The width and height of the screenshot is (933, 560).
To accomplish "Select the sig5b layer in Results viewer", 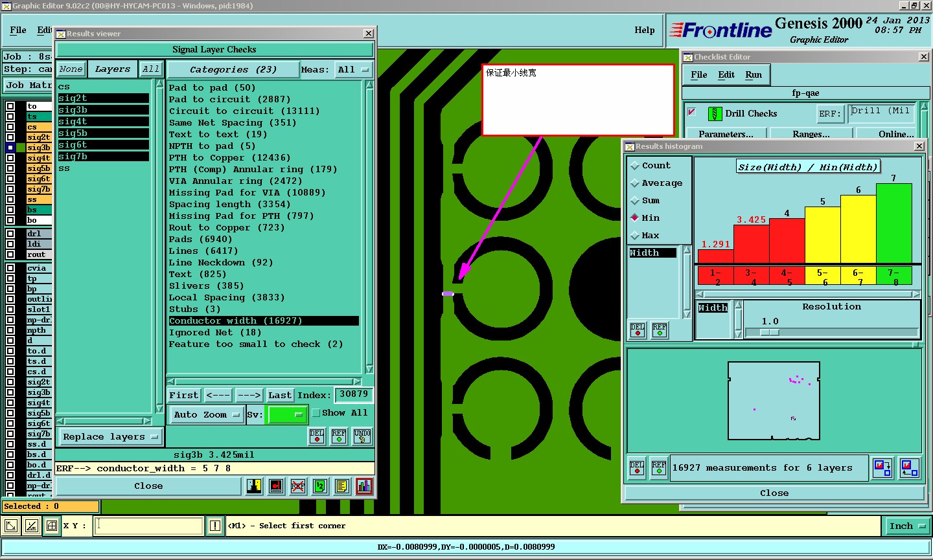I will point(103,133).
